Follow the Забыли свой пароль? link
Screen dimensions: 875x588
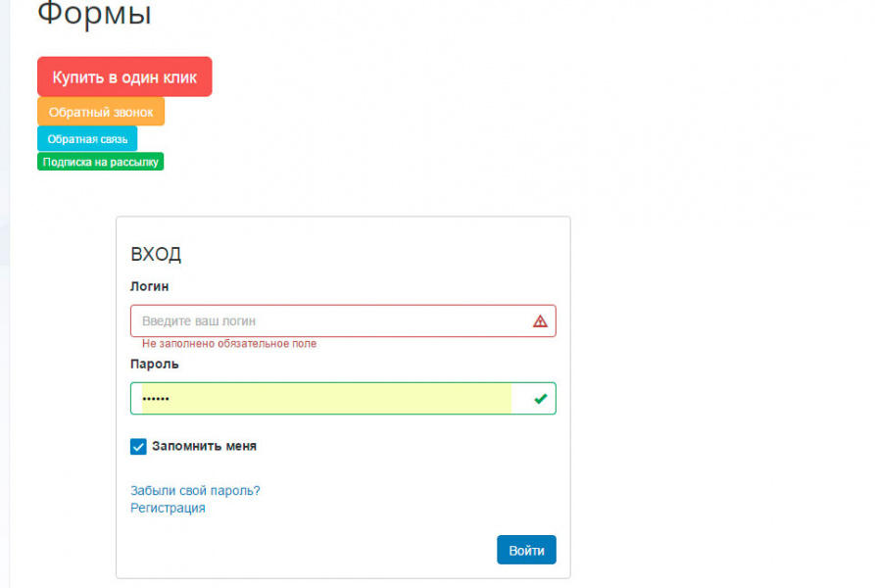195,490
